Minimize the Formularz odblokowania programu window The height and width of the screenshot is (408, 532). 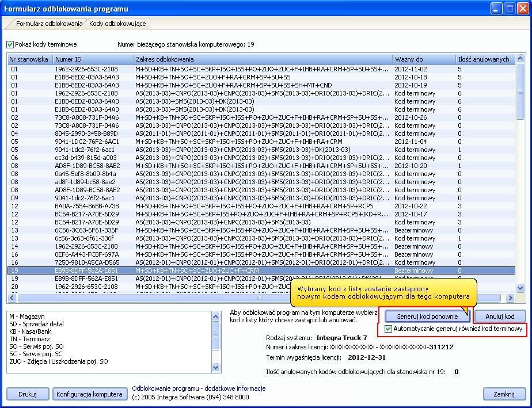(x=496, y=9)
